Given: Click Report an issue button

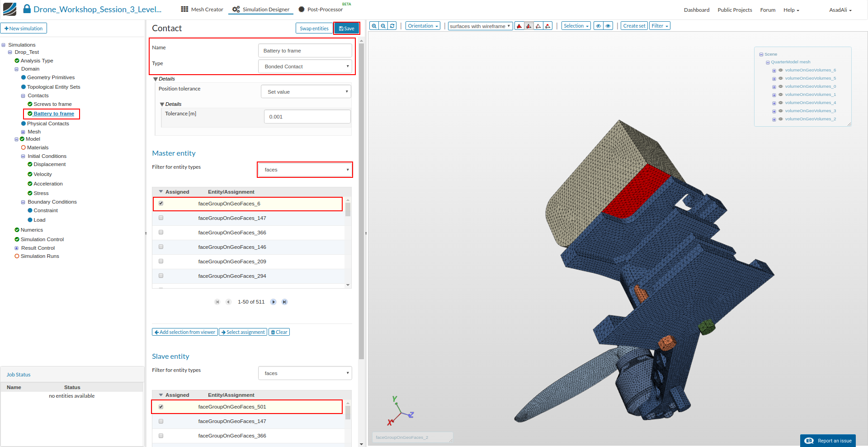Looking at the screenshot, I should 828,441.
